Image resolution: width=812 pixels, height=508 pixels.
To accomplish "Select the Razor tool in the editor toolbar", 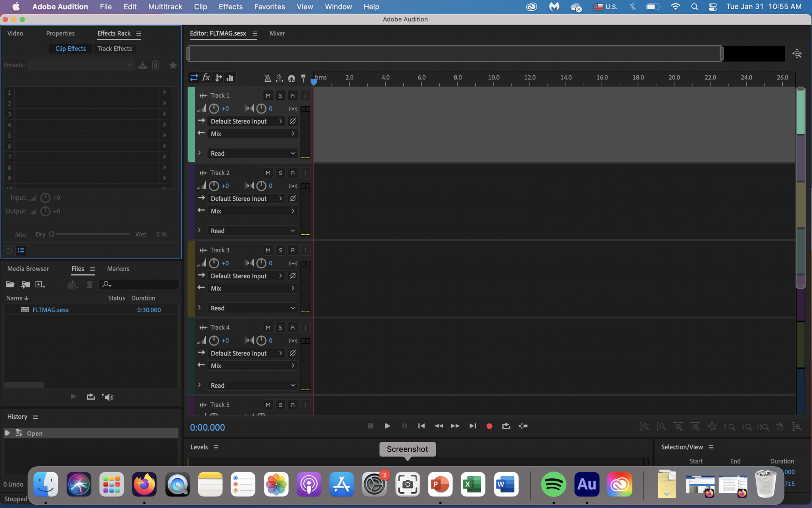I will pyautogui.click(x=218, y=77).
